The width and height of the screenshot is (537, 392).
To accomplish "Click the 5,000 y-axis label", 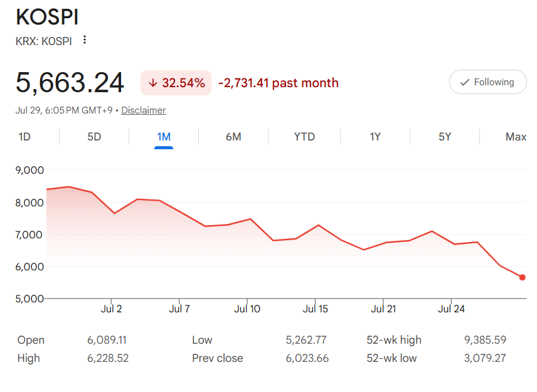I will tap(29, 299).
